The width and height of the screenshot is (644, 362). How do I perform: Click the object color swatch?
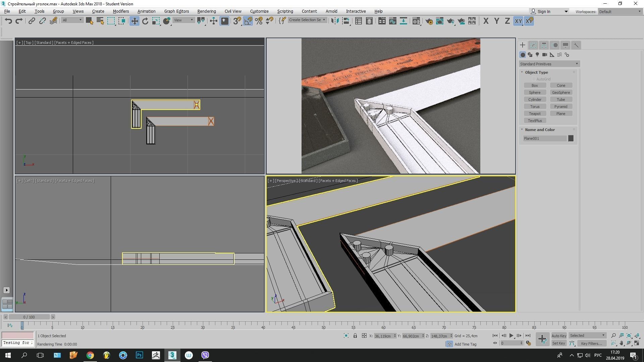pos(571,138)
